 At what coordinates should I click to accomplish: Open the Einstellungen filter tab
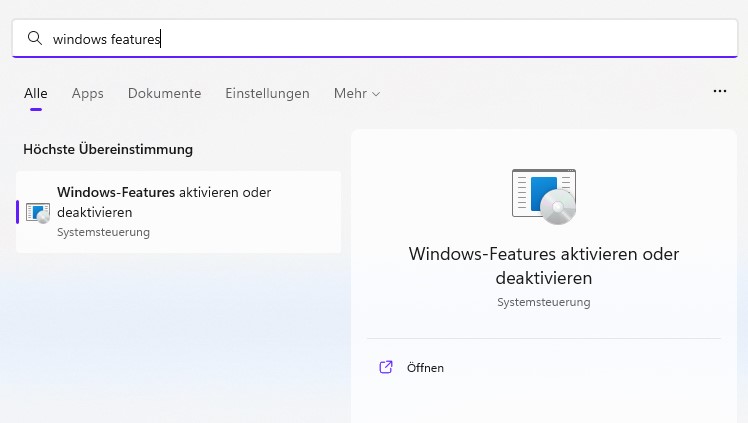(267, 93)
